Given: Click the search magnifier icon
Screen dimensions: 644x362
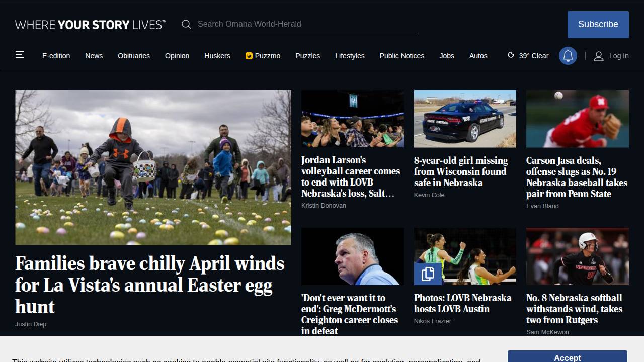Looking at the screenshot, I should (187, 24).
